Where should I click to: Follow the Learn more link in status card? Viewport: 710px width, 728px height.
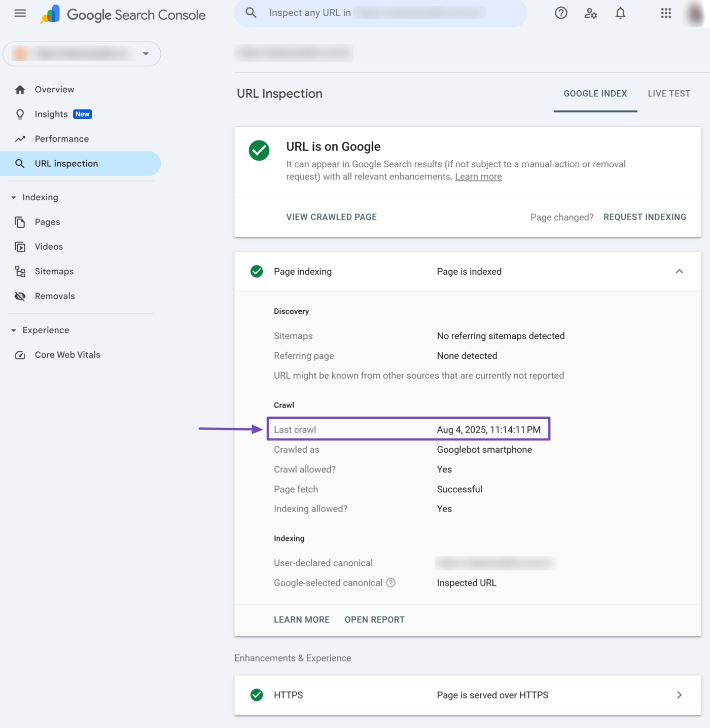(478, 177)
